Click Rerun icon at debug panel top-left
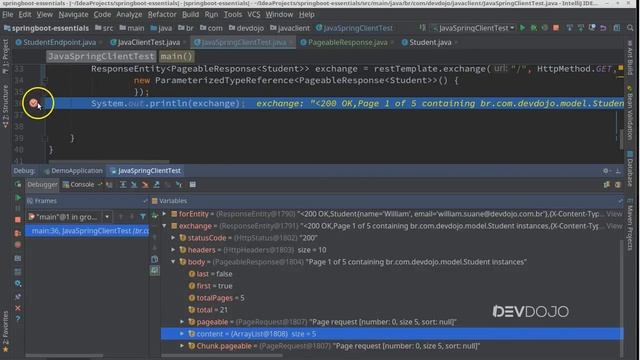The image size is (640, 360). [18, 184]
